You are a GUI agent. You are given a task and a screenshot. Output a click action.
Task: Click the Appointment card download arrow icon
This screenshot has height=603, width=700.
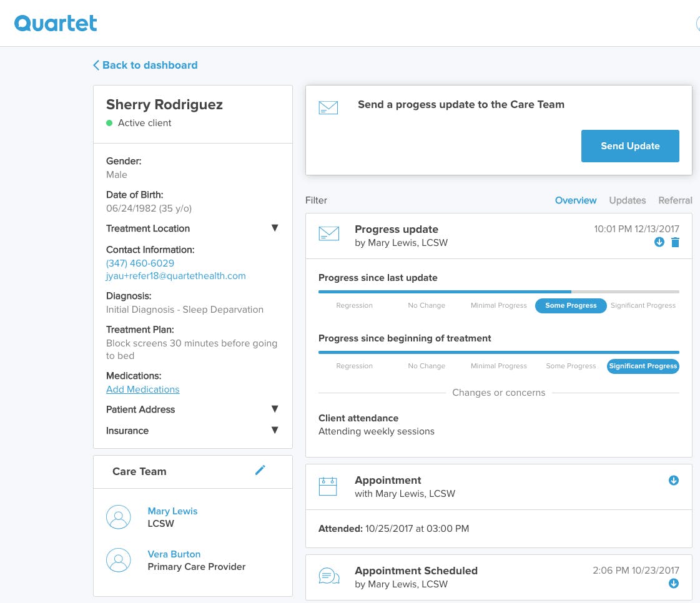point(674,481)
